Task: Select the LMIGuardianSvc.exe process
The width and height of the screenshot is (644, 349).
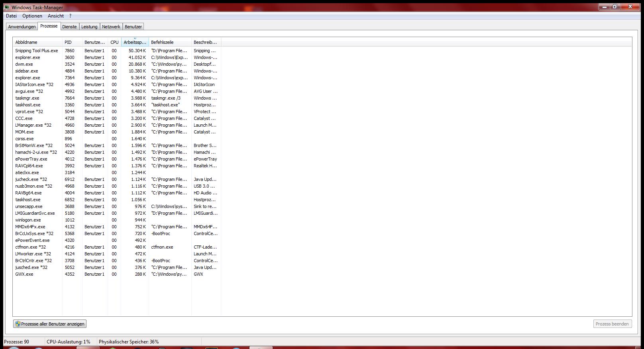Action: pos(117,213)
